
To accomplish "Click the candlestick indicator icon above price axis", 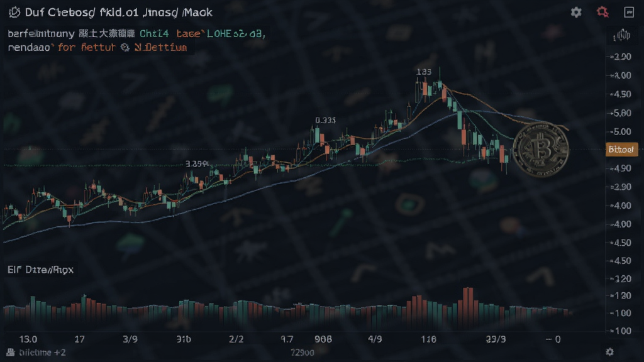I will [623, 35].
